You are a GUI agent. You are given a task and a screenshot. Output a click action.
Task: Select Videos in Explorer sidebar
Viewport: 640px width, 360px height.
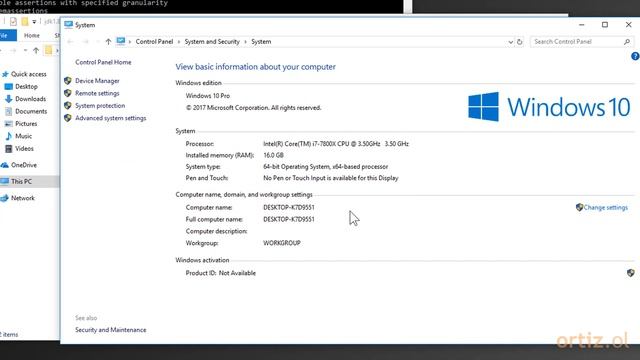24,149
